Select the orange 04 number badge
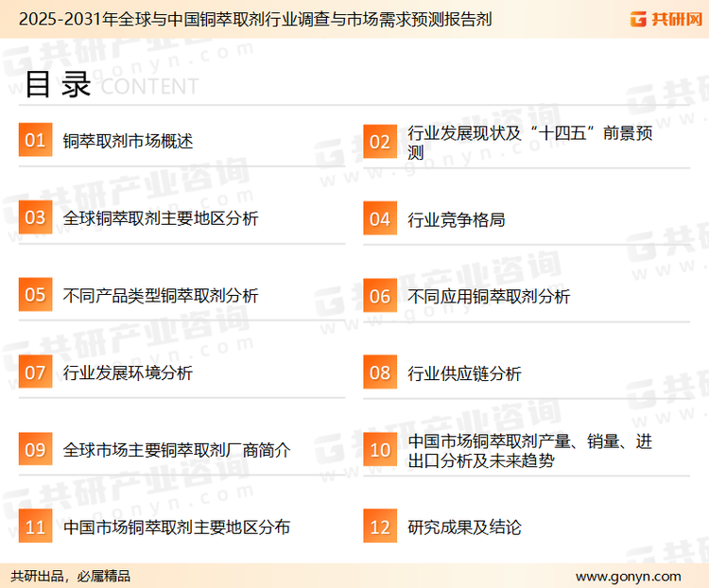Image resolution: width=709 pixels, height=588 pixels. (380, 218)
